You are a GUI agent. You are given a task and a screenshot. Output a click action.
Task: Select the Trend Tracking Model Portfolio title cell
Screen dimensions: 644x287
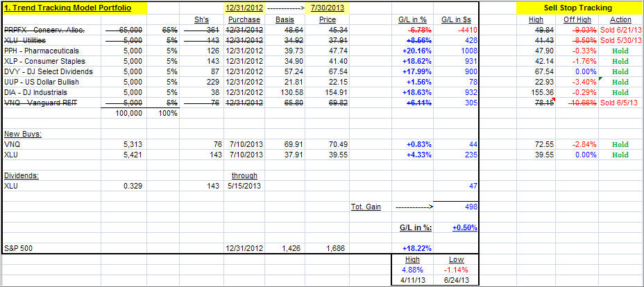pos(74,8)
